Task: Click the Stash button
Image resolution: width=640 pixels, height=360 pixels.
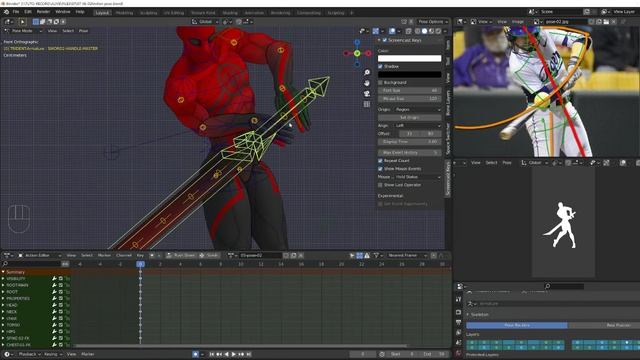Action: pos(209,256)
